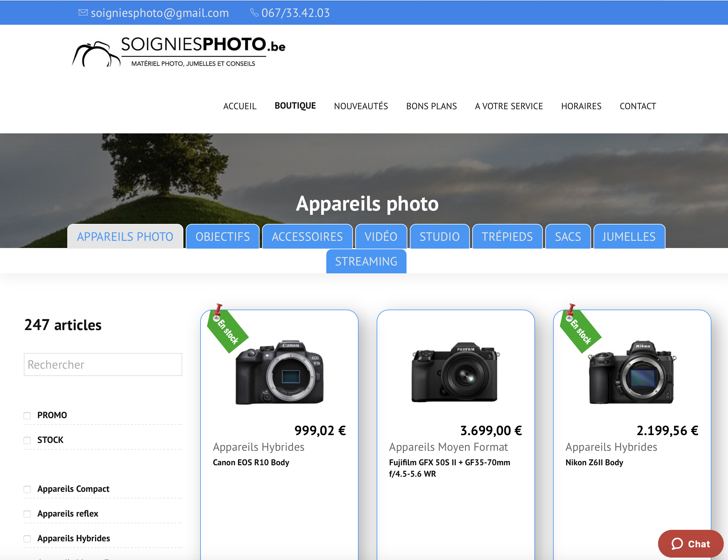Tick the Appareils reflex checkbox
Viewport: 728px width, 560px height.
tap(27, 514)
